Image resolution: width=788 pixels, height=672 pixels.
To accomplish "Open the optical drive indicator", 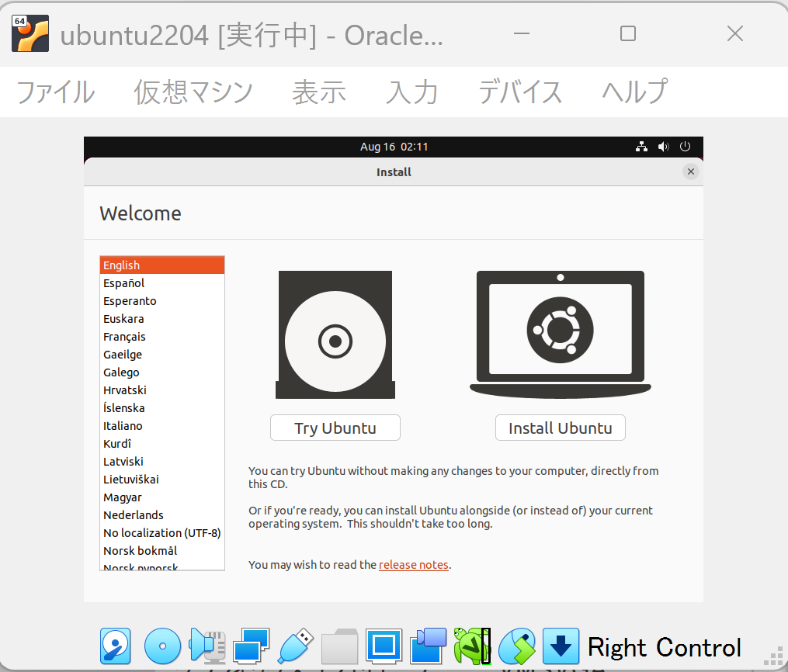I will pyautogui.click(x=162, y=646).
